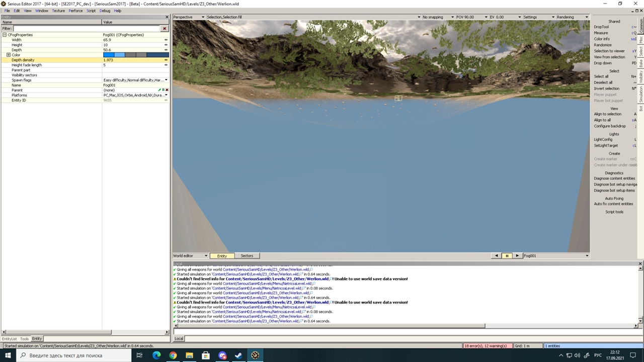
Task: Open the FOV 90.00 dropdown
Action: coord(471,17)
